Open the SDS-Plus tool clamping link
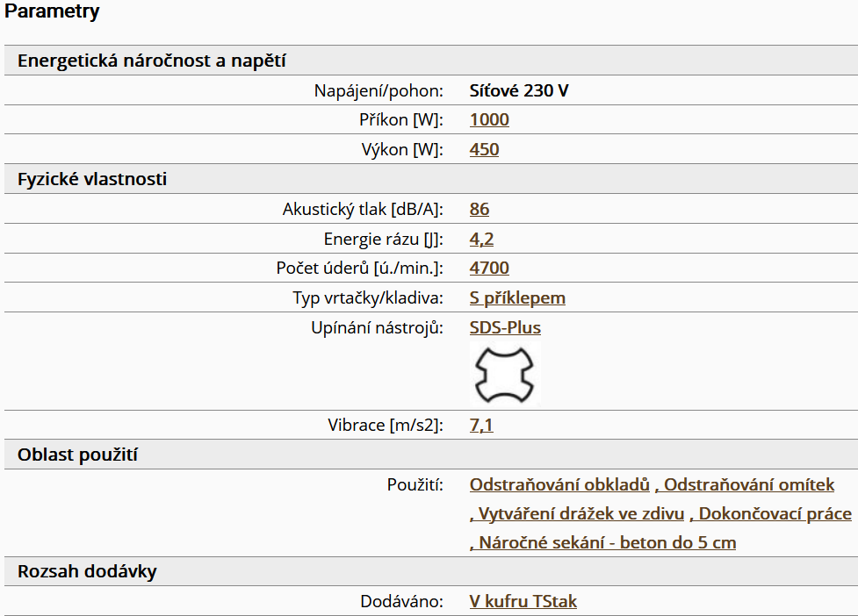 coord(505,328)
